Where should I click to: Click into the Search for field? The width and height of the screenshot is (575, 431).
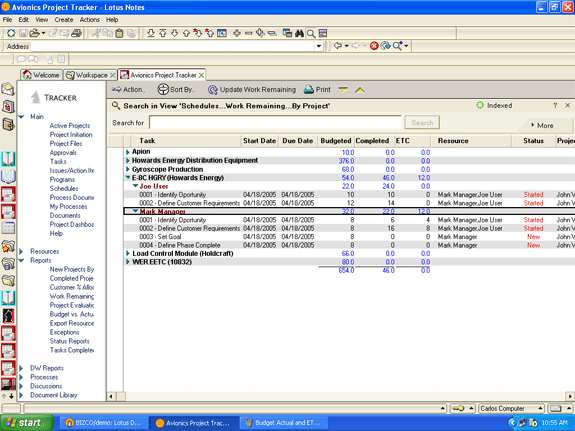tap(275, 123)
